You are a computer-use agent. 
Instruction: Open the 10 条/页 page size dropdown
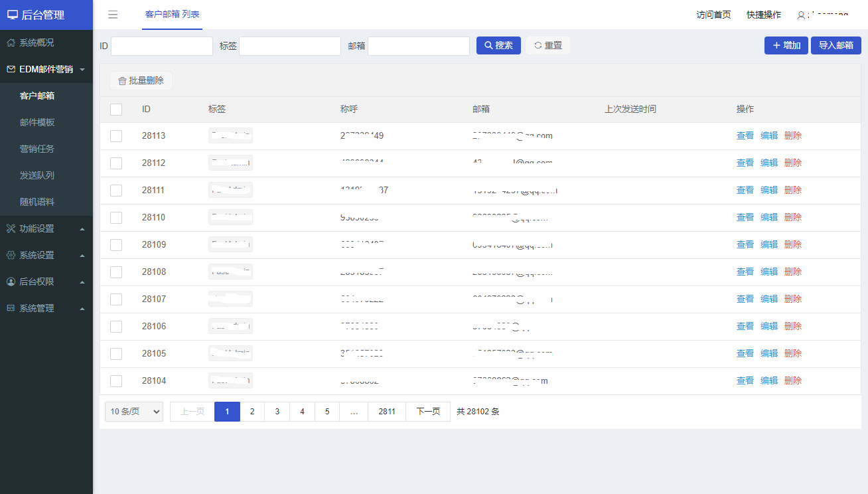(133, 411)
